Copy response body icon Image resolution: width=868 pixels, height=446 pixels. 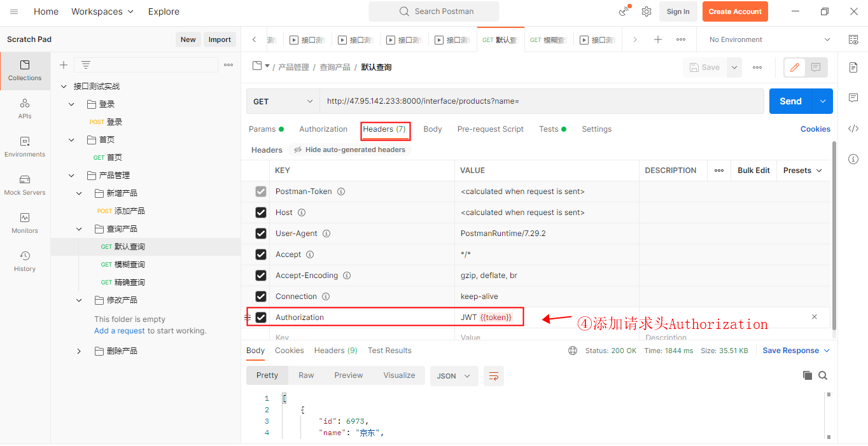[x=808, y=375]
